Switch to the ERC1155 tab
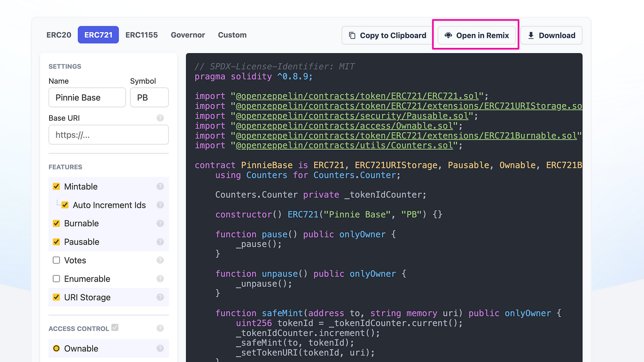Screen dimensions: 644x362 (x=142, y=35)
